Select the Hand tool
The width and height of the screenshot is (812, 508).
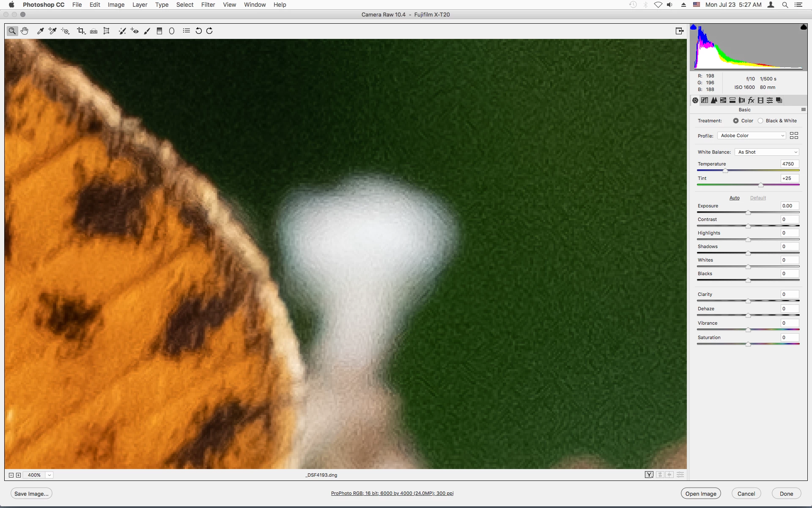(x=25, y=31)
